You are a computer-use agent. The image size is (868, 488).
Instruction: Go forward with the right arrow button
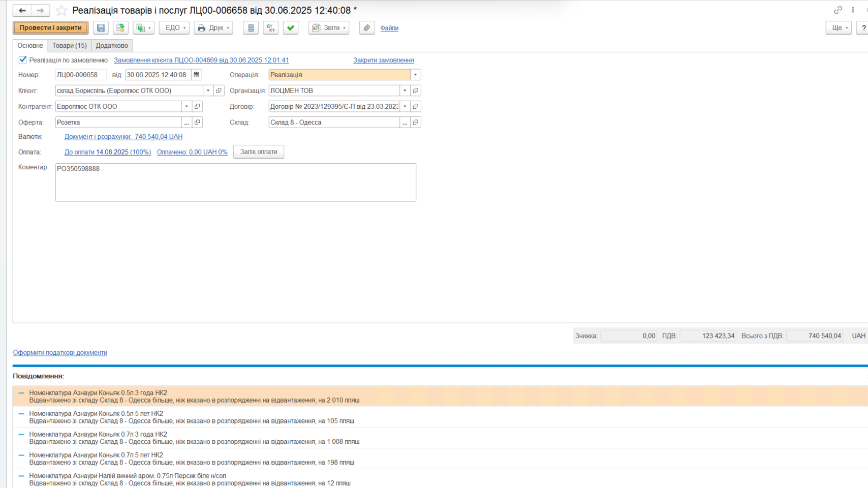point(41,10)
